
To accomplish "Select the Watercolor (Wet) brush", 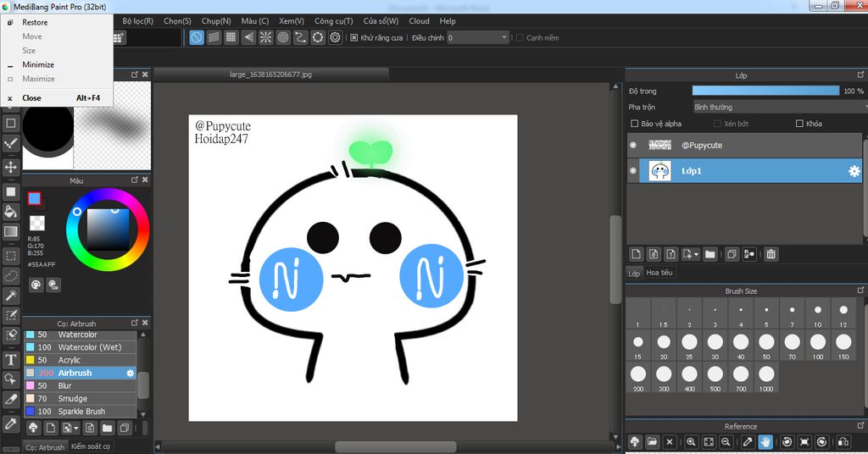I will pyautogui.click(x=81, y=347).
